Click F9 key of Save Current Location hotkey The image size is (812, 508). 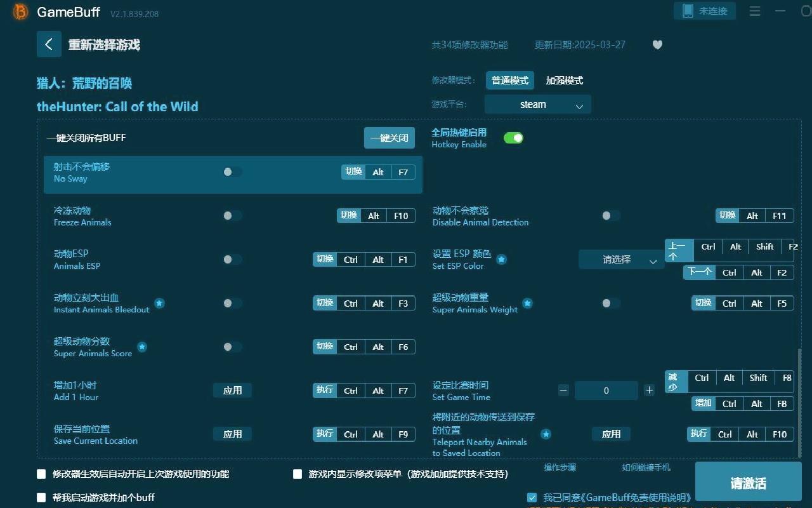[x=403, y=434]
